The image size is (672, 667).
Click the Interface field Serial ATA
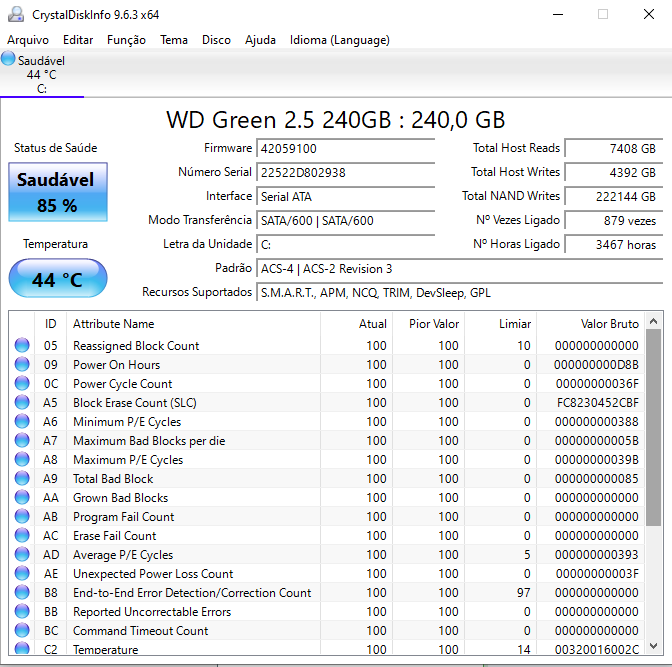coord(345,196)
